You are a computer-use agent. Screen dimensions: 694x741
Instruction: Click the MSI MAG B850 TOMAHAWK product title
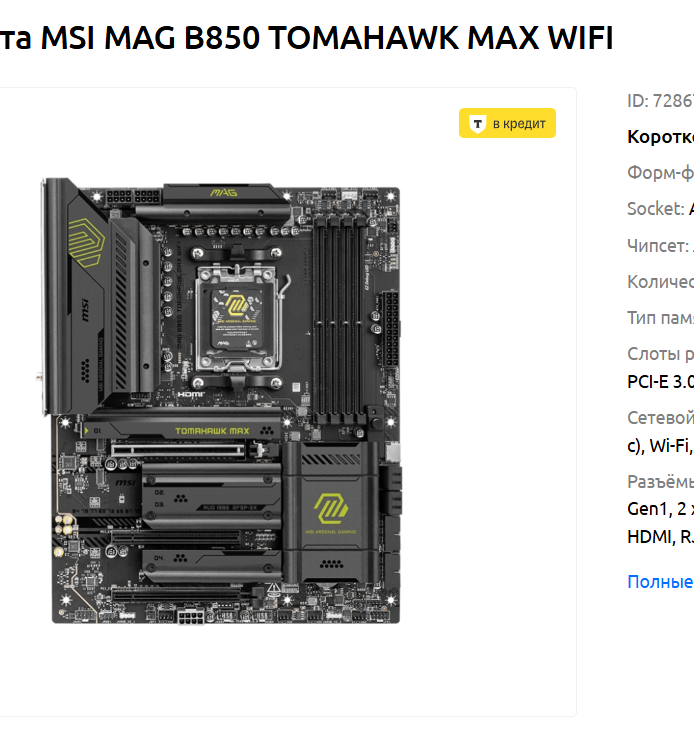(x=306, y=37)
